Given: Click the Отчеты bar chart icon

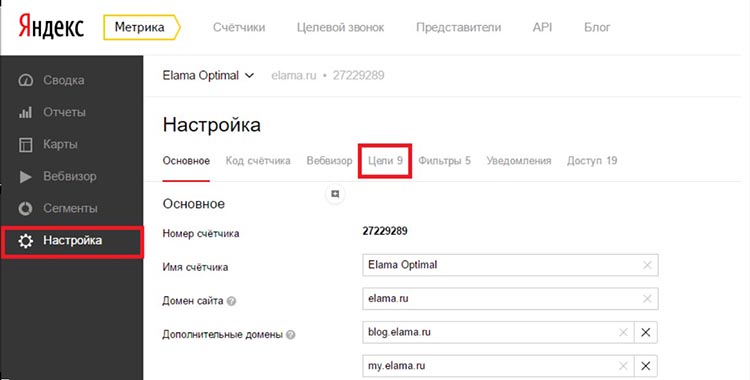Looking at the screenshot, I should click(x=25, y=112).
